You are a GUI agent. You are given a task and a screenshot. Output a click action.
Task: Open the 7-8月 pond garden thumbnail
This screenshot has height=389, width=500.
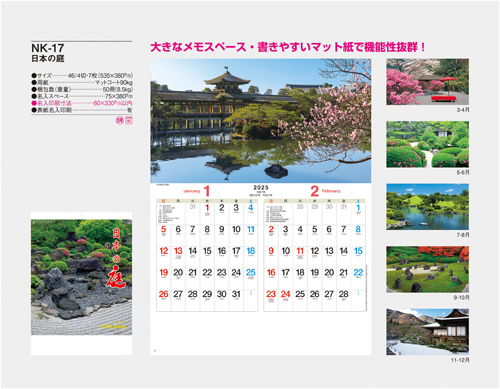coord(428,207)
